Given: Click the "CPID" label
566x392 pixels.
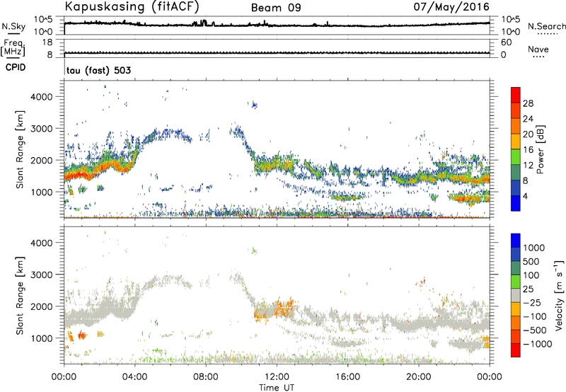Looking at the screenshot, I should point(16,67).
